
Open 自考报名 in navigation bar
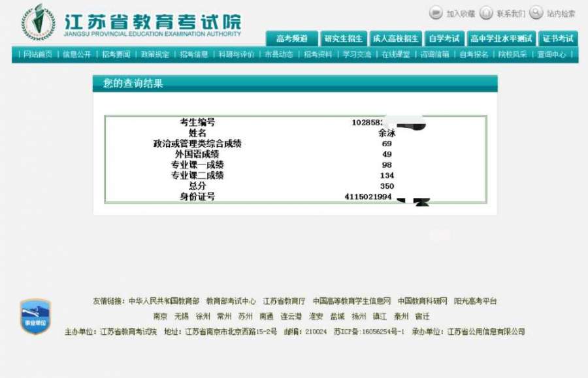click(474, 54)
